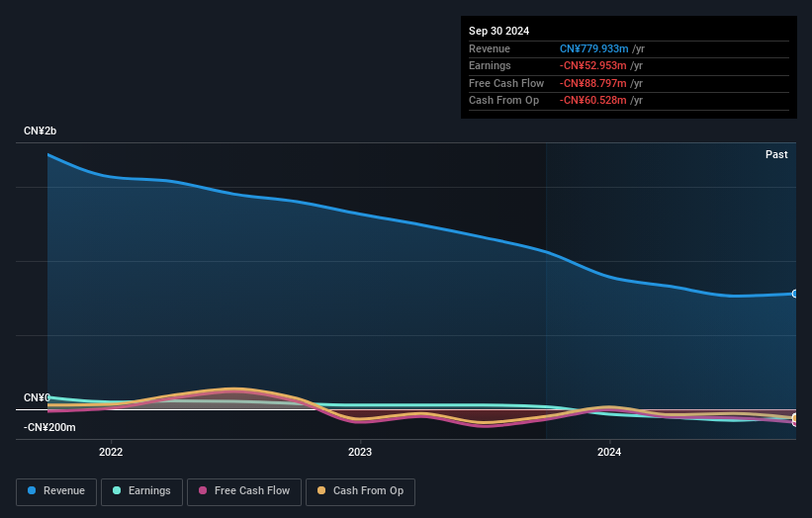Click the teal Earnings legend dot
Image resolution: width=812 pixels, height=518 pixels.
click(117, 490)
